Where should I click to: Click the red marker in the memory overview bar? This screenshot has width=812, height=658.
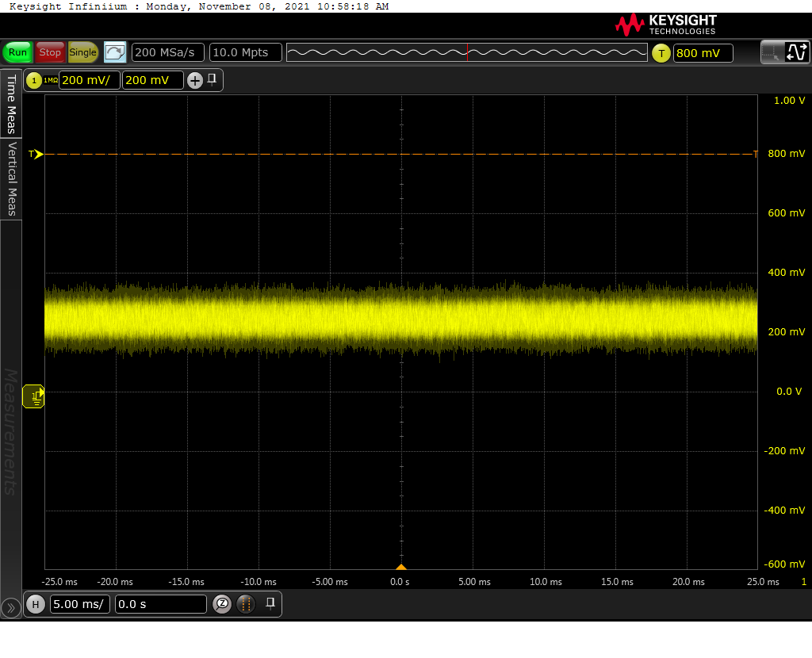467,52
